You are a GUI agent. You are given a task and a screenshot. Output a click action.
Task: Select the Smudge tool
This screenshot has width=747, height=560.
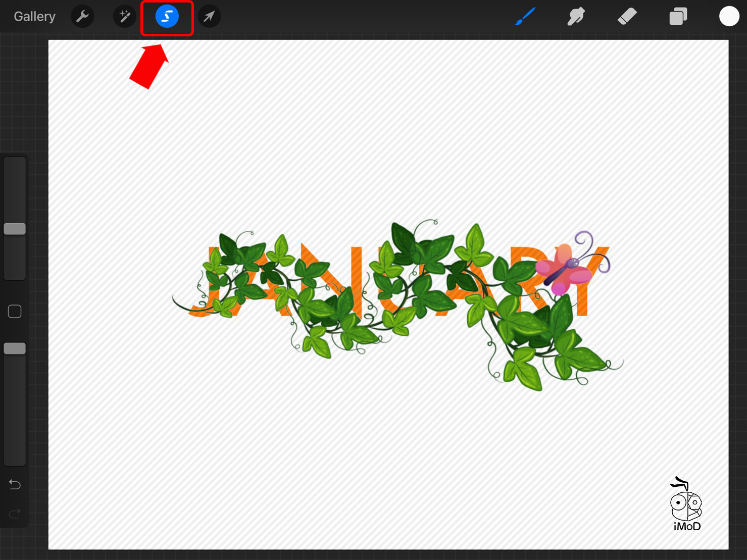point(576,17)
